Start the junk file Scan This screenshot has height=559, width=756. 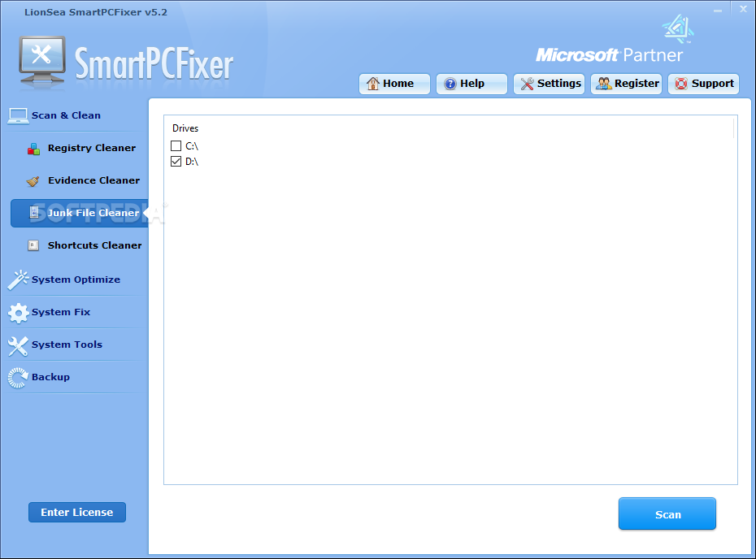[667, 513]
